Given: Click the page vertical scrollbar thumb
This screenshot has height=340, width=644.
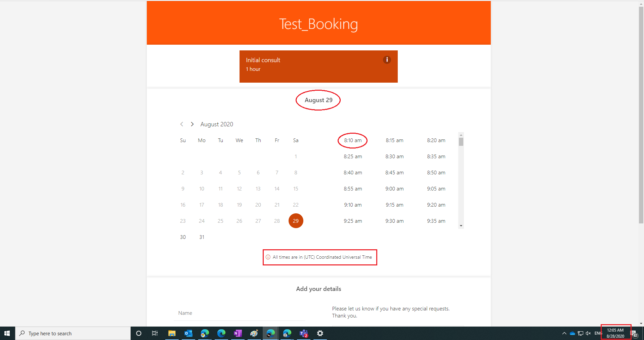Looking at the screenshot, I should click(x=641, y=115).
